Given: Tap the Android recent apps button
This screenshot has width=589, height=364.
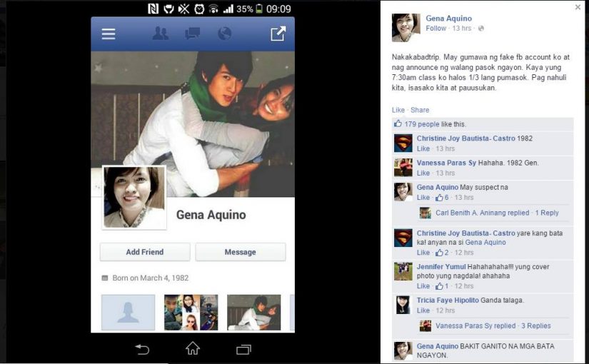Looking at the screenshot, I should [x=243, y=350].
